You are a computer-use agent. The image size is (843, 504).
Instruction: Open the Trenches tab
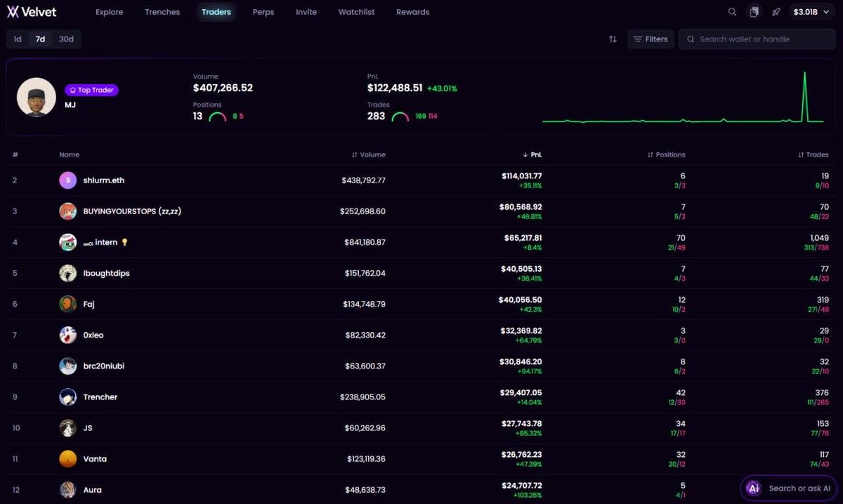coord(162,12)
